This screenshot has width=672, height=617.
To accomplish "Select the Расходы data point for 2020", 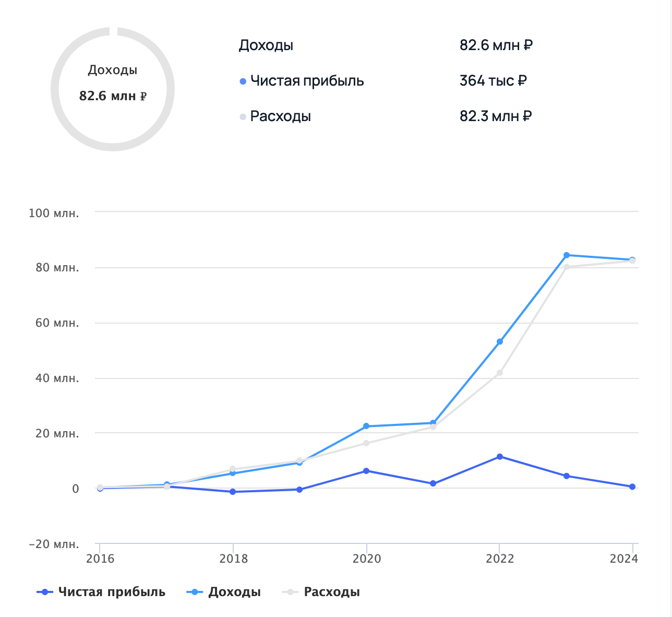I will coord(366,443).
